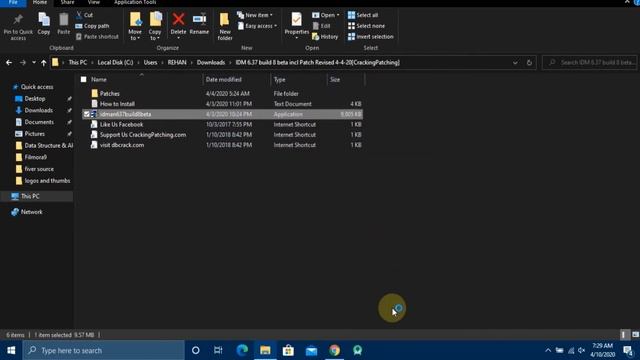This screenshot has width=640, height=360.
Task: Switch to the Home ribbon tab
Action: pyautogui.click(x=40, y=2)
